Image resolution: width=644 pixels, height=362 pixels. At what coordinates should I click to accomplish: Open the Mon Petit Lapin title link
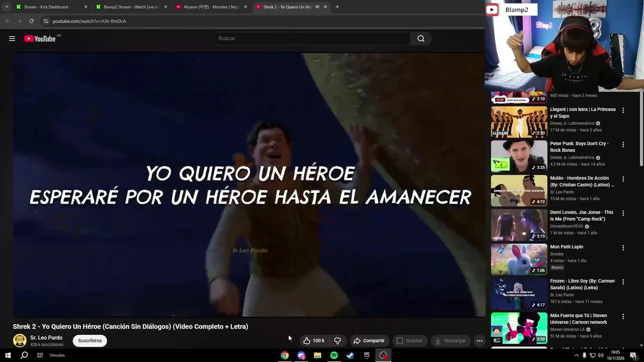(567, 247)
